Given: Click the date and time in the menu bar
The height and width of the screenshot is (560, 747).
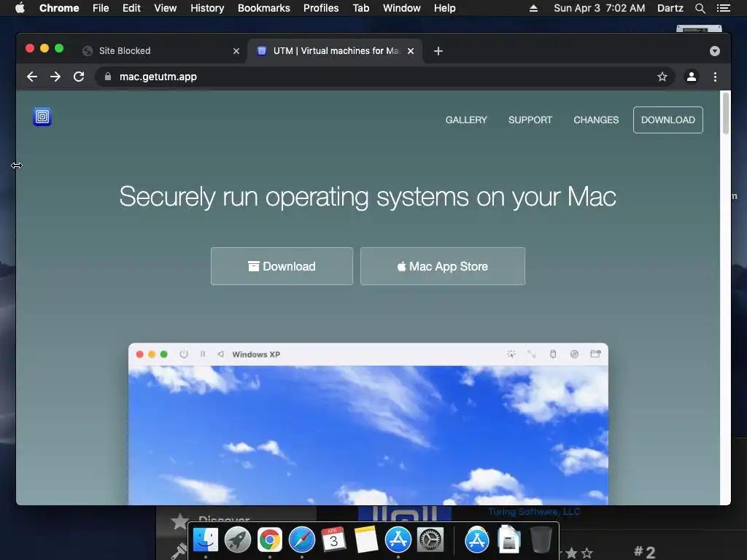Looking at the screenshot, I should pos(600,8).
